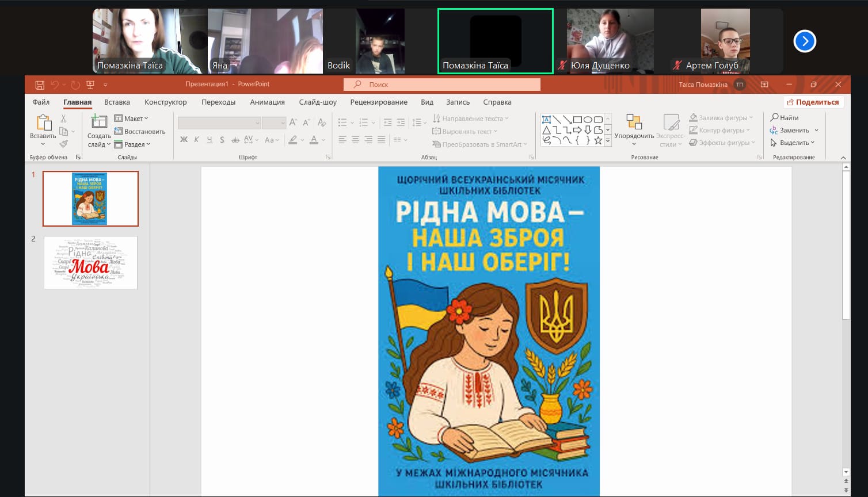
Task: Increase font size with the larger A icon
Action: (x=294, y=123)
